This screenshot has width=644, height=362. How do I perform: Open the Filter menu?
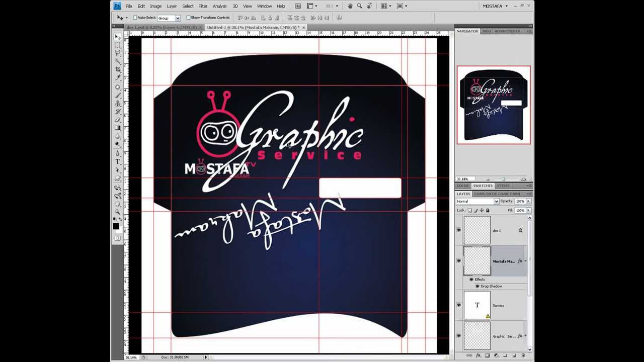point(203,6)
